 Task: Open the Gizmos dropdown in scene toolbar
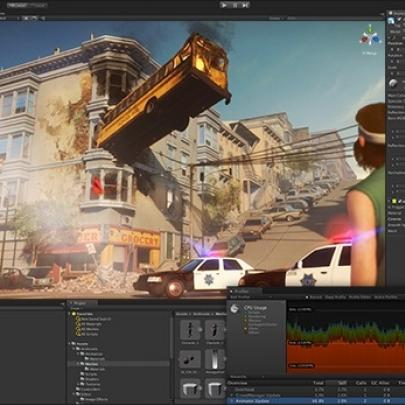275,18
